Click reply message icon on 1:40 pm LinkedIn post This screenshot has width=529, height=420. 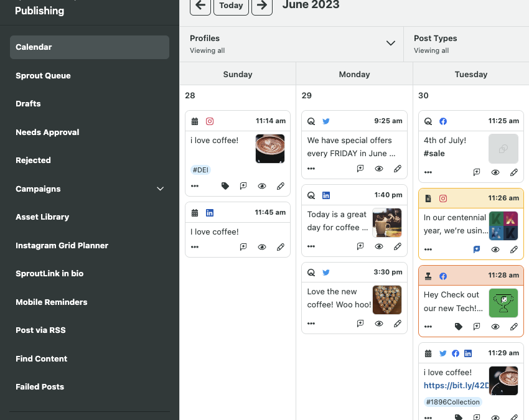coord(360,246)
